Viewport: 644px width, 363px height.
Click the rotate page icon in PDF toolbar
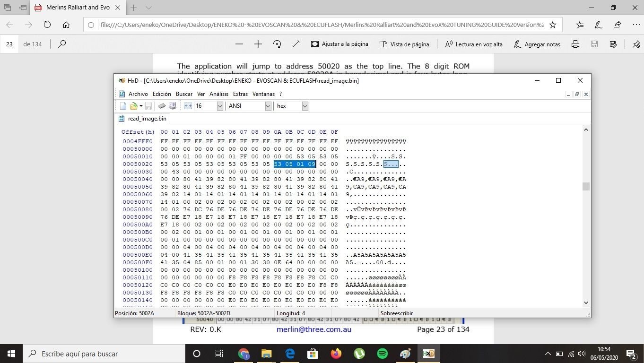tap(277, 44)
